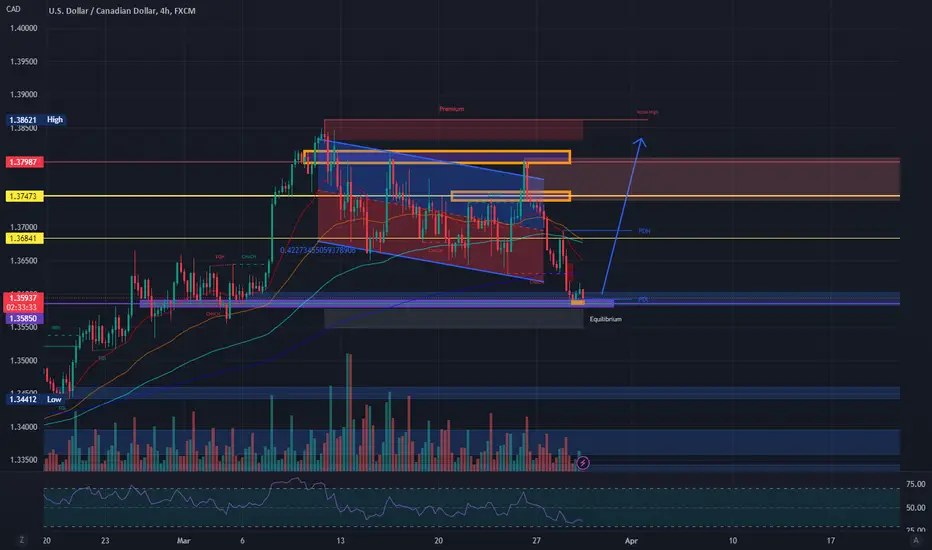Click the Premium zone label
The image size is (932, 550).
[x=452, y=109]
